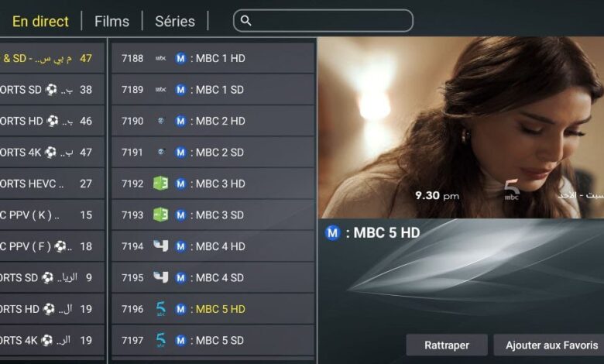
Task: Switch to the En direct tab
Action: pos(40,21)
